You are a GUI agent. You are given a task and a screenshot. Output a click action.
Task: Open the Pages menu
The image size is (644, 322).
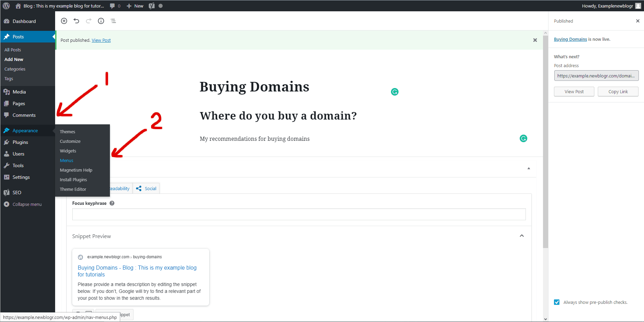27,103
